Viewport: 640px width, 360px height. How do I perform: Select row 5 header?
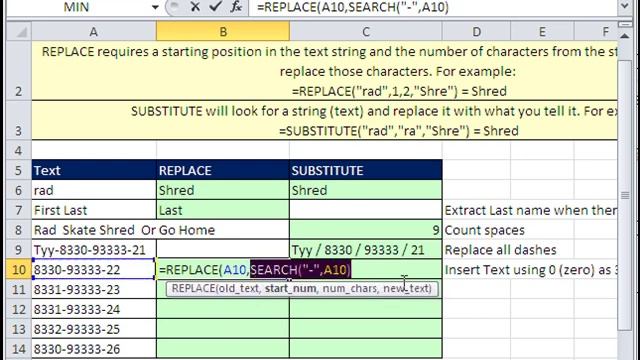click(x=19, y=170)
